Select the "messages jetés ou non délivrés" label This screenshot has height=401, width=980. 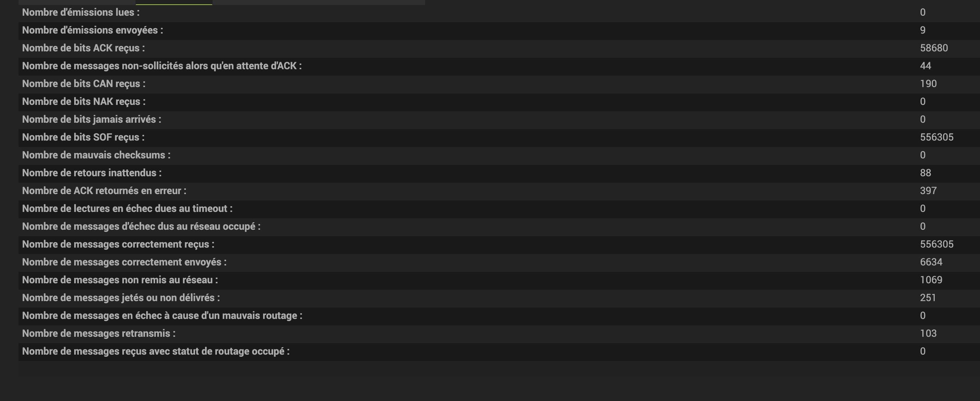click(121, 298)
